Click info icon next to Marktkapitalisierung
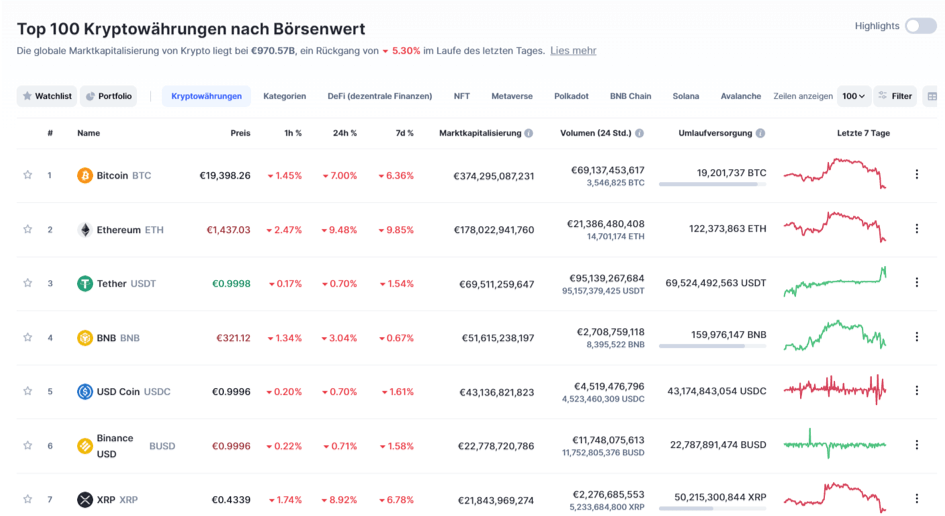 [529, 133]
